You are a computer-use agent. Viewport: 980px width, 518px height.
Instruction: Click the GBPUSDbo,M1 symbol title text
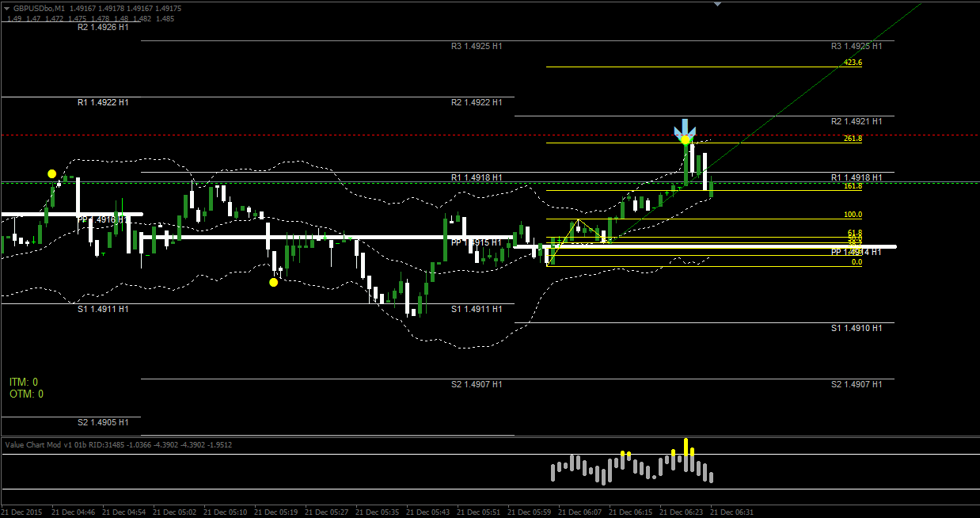coord(39,9)
